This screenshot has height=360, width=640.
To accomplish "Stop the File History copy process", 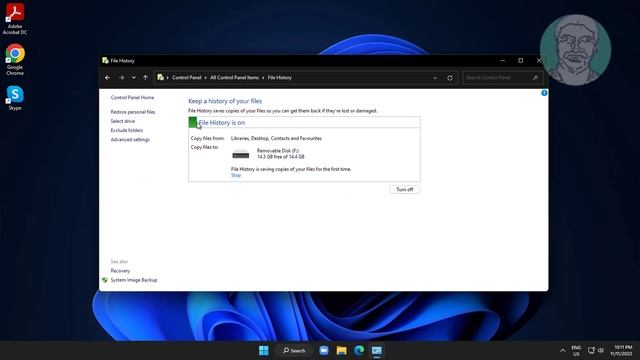I will point(236,175).
